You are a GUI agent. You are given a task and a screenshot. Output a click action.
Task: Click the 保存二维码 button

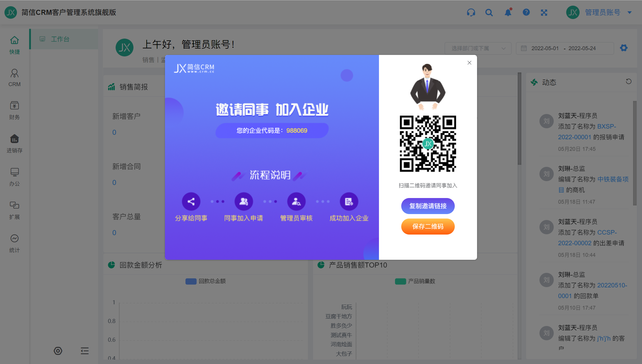pos(428,227)
